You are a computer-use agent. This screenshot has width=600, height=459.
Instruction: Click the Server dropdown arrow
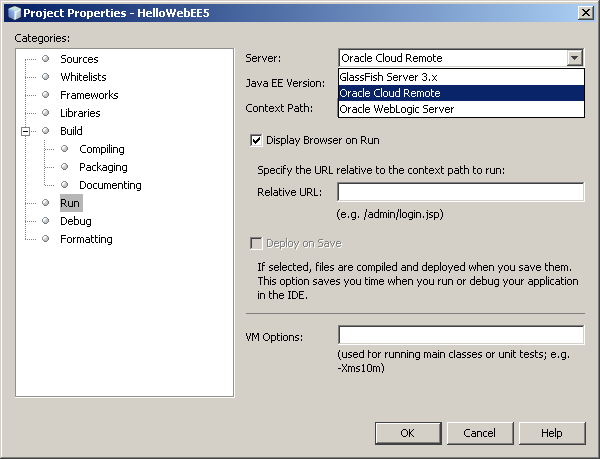point(574,58)
